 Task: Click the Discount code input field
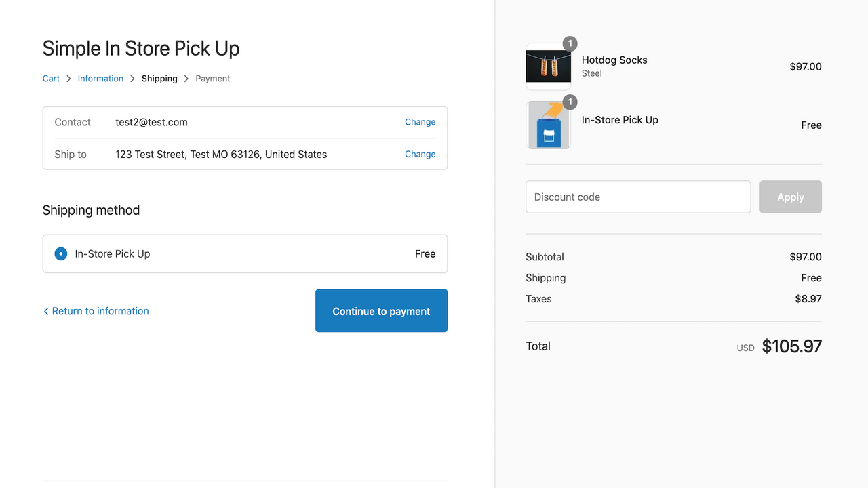pyautogui.click(x=638, y=197)
